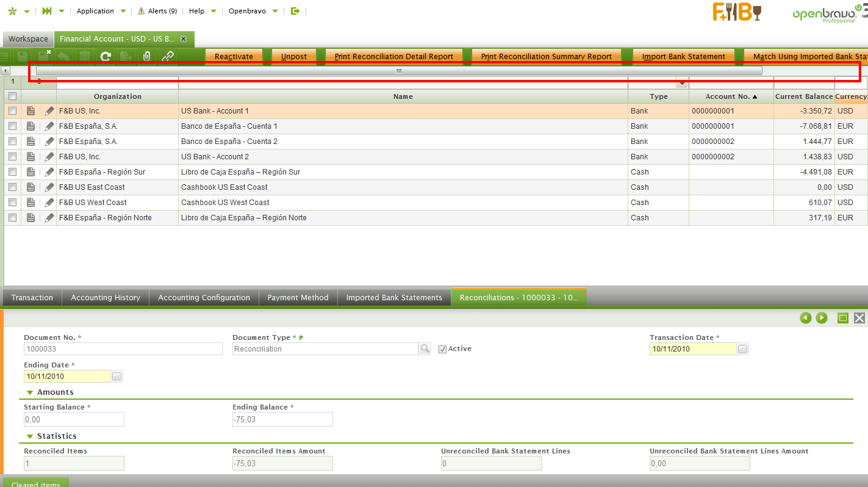Click the green asterisk create-new icon
The image size is (868, 487).
click(12, 11)
